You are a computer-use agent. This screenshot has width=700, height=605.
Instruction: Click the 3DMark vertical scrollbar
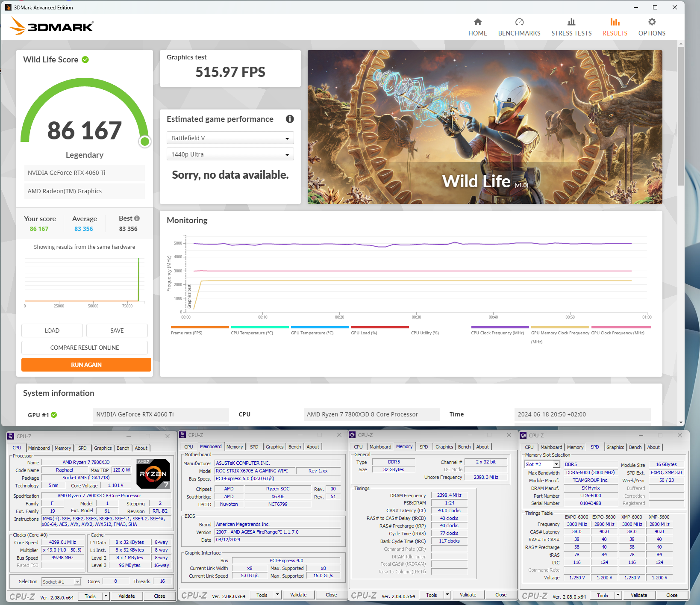[x=681, y=115]
